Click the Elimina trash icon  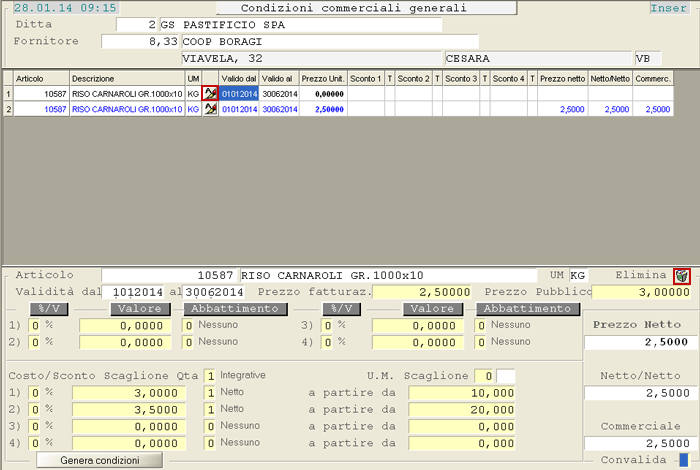[682, 276]
